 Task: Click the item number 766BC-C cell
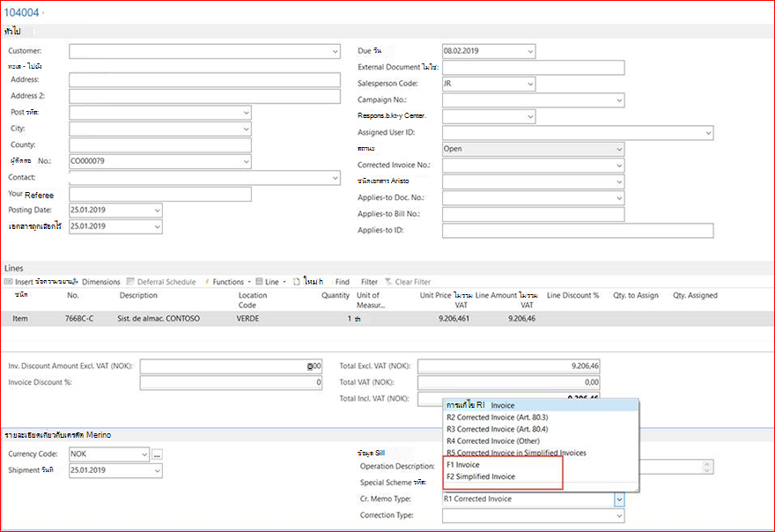(79, 319)
